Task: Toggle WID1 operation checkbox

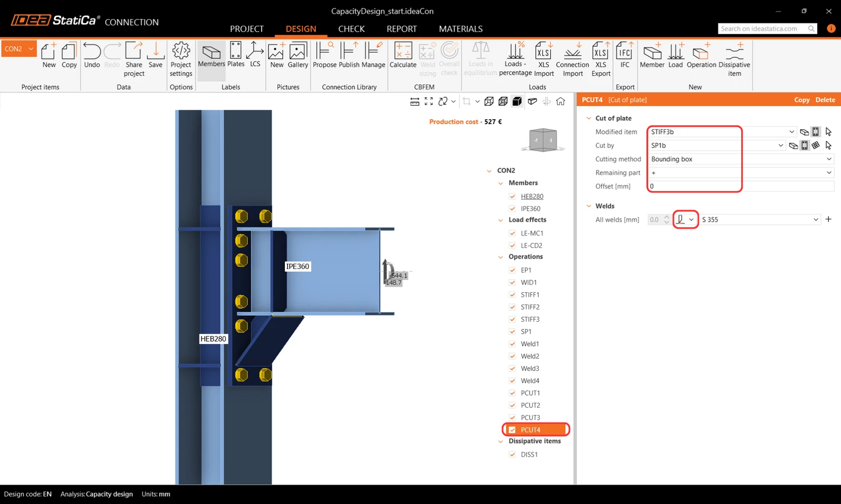Action: (512, 282)
